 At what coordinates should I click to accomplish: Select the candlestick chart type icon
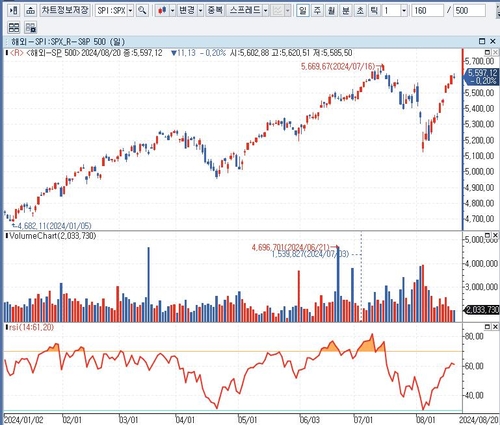(162, 11)
